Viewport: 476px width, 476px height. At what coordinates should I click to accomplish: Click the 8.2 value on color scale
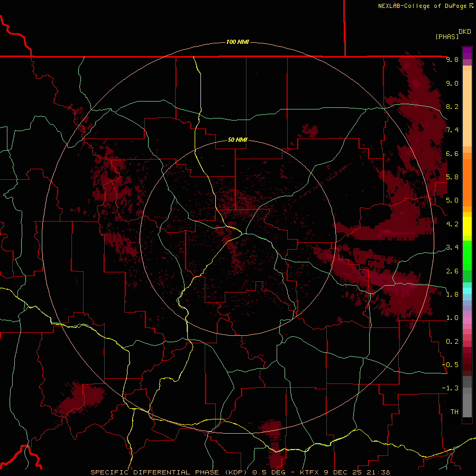[452, 106]
